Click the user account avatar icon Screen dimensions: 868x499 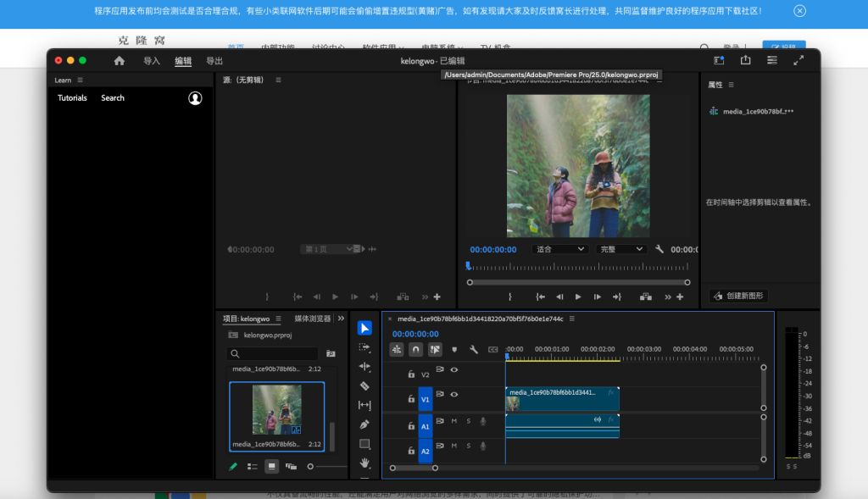coord(195,98)
